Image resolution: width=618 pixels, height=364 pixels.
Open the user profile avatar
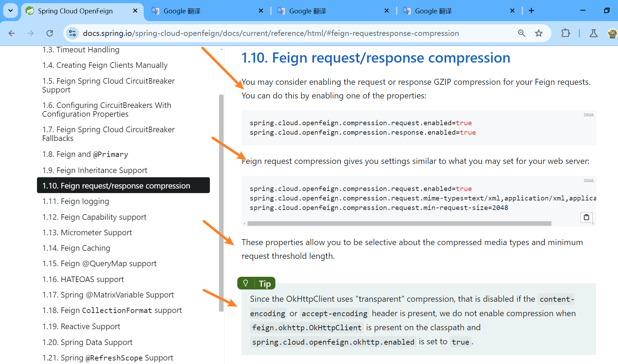coord(612,33)
